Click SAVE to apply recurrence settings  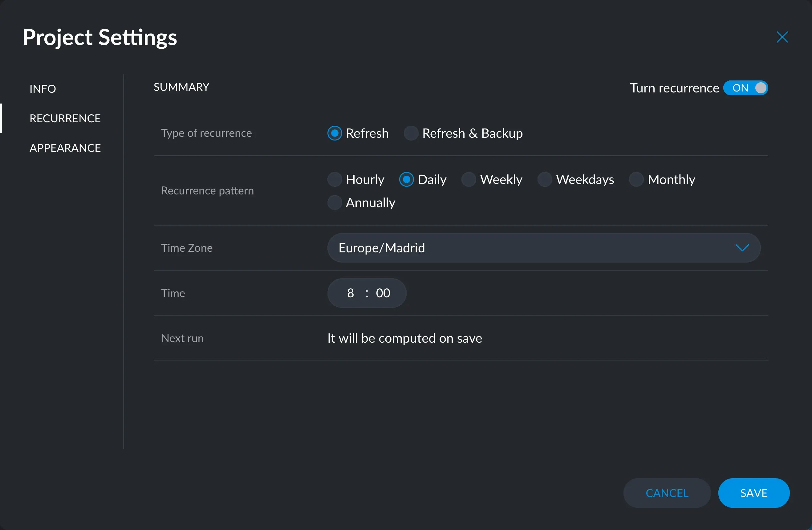[754, 493]
